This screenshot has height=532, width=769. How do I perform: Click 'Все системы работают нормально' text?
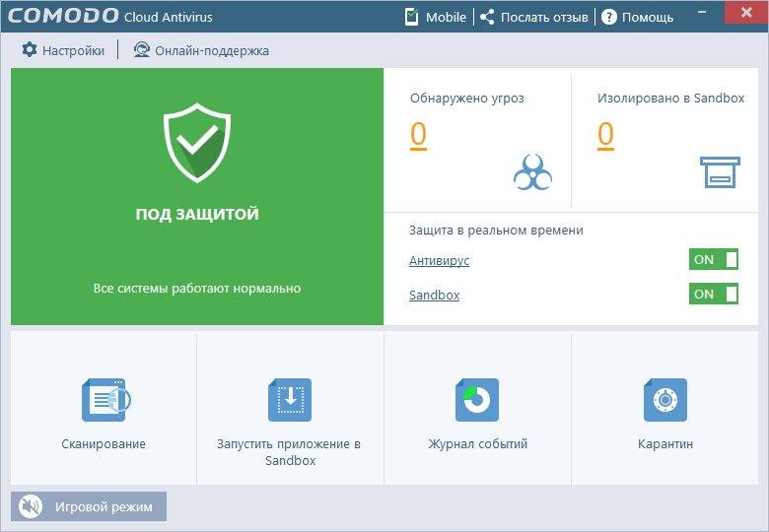pos(197,288)
